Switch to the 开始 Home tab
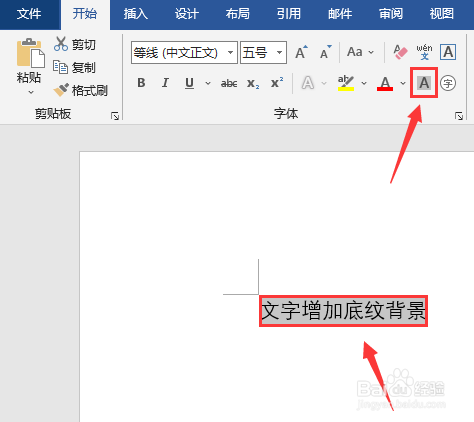Image resolution: width=474 pixels, height=422 pixels. (85, 14)
